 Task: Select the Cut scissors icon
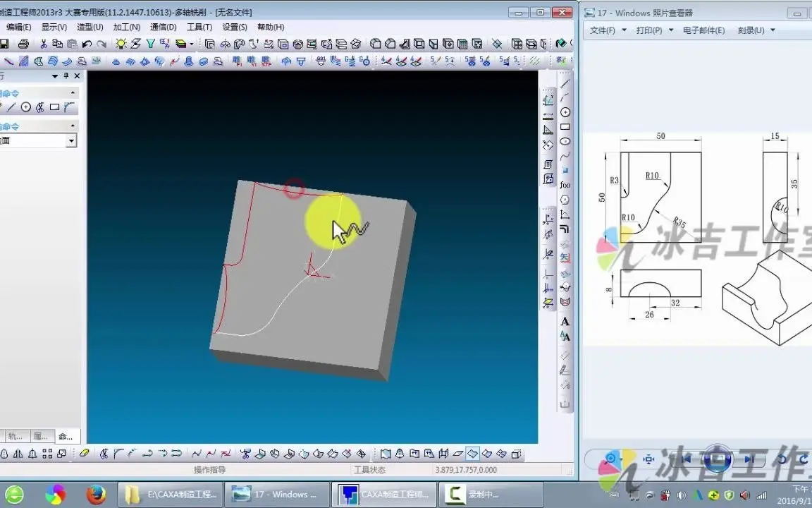[x=44, y=44]
